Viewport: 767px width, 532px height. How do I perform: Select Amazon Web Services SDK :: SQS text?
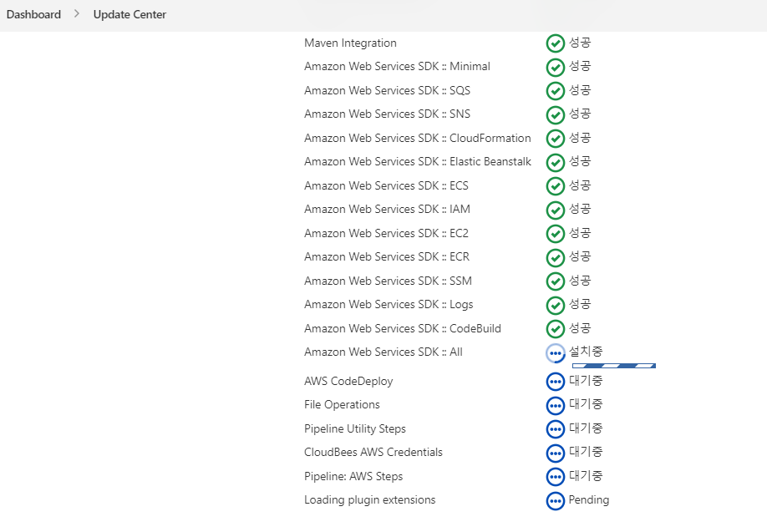point(388,90)
